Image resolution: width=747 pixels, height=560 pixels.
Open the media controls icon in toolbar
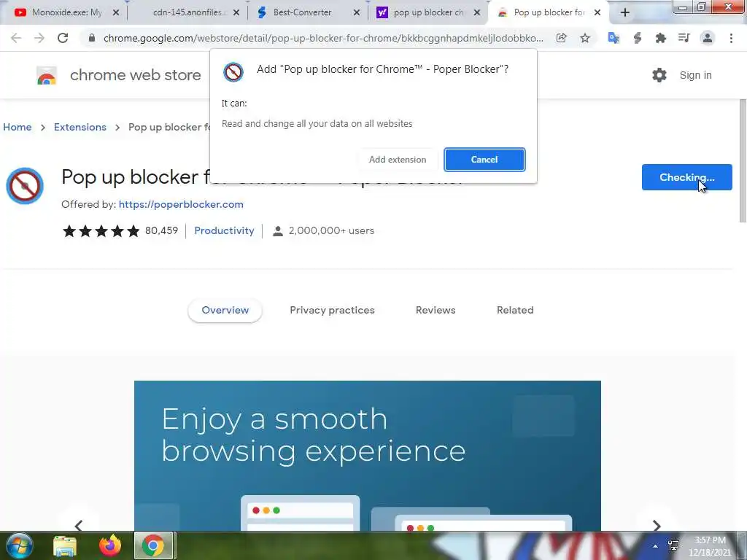pyautogui.click(x=684, y=38)
